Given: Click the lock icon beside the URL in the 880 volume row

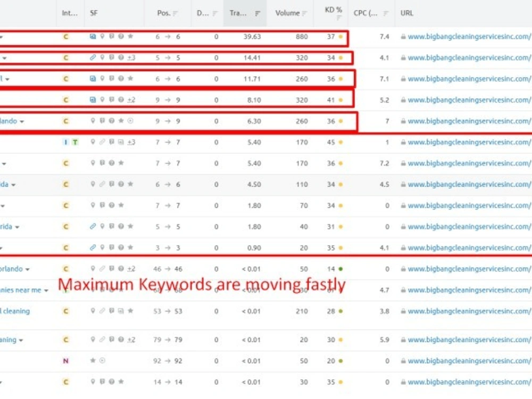Looking at the screenshot, I should tap(403, 36).
